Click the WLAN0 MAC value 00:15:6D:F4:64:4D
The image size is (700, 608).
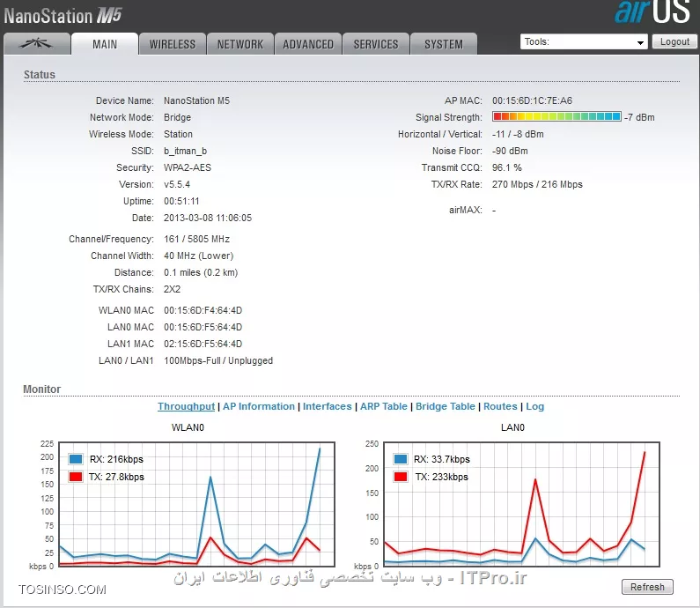point(203,310)
